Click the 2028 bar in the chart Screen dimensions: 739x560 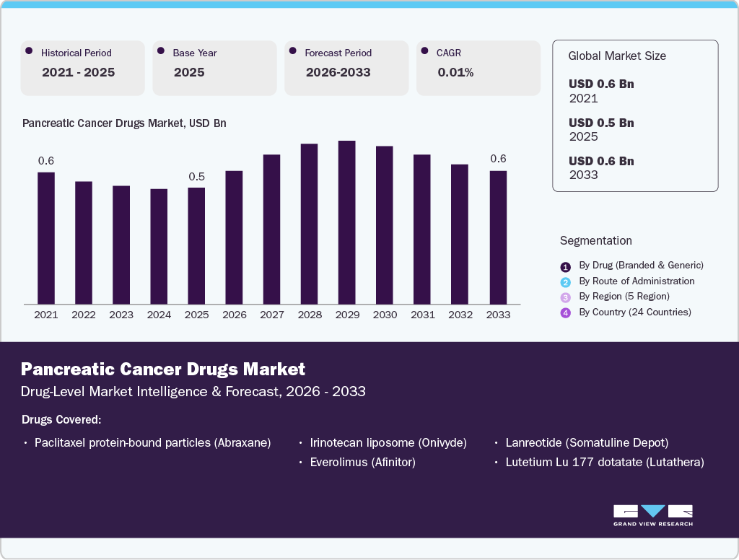[309, 224]
